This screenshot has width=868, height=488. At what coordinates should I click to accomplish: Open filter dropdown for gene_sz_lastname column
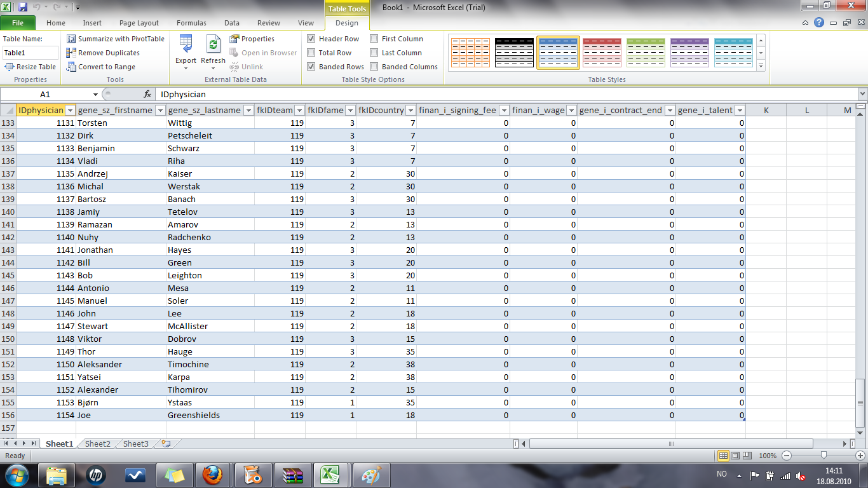[x=248, y=111]
